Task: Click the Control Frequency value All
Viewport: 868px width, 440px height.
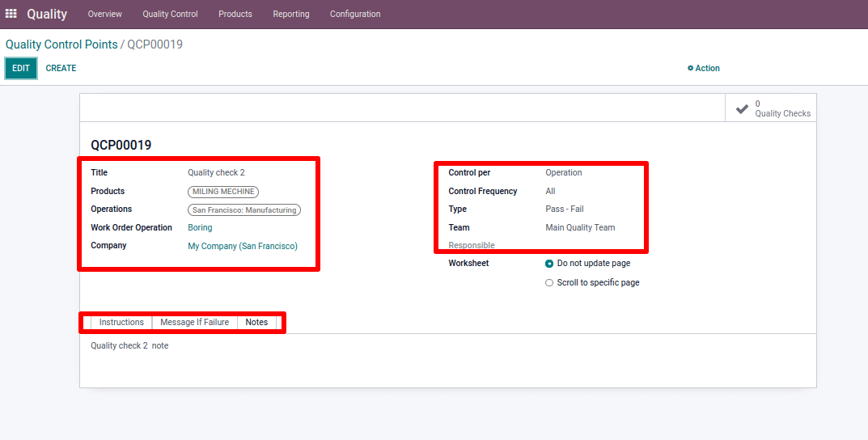Action: [550, 191]
